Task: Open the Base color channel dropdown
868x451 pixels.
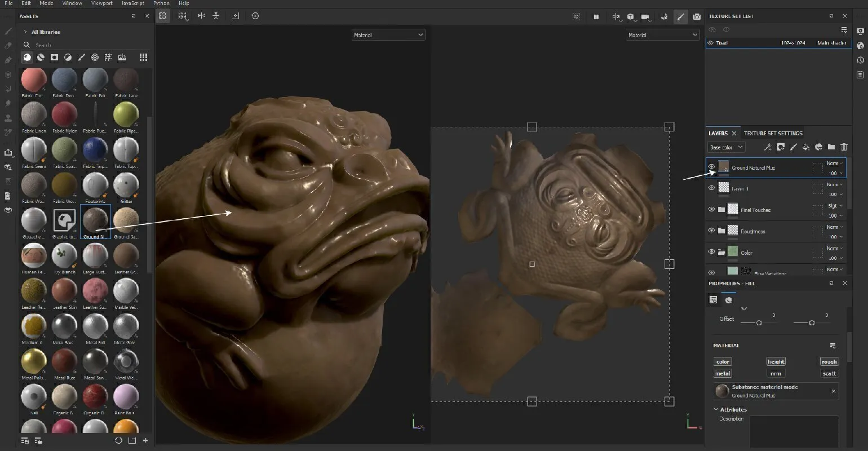Action: (x=726, y=148)
